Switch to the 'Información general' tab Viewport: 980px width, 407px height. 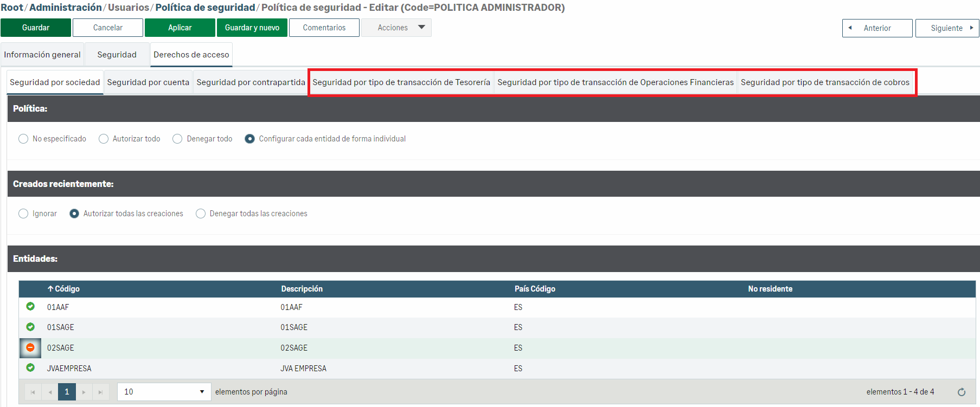(x=42, y=55)
